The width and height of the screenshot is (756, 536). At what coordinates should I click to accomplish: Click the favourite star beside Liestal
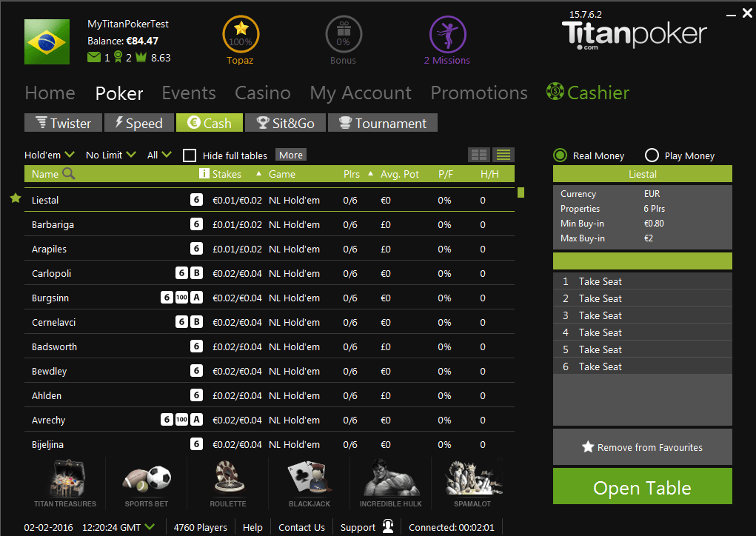[16, 198]
